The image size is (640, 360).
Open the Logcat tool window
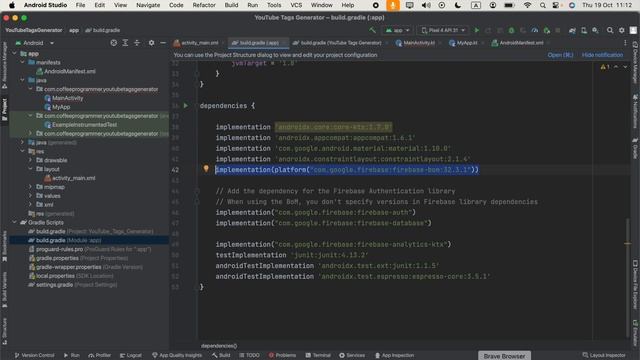131,355
